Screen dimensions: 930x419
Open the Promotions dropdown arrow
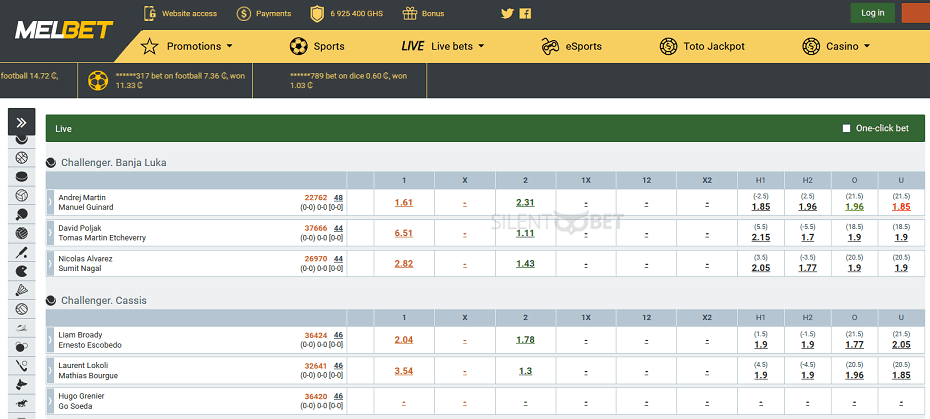(x=230, y=46)
